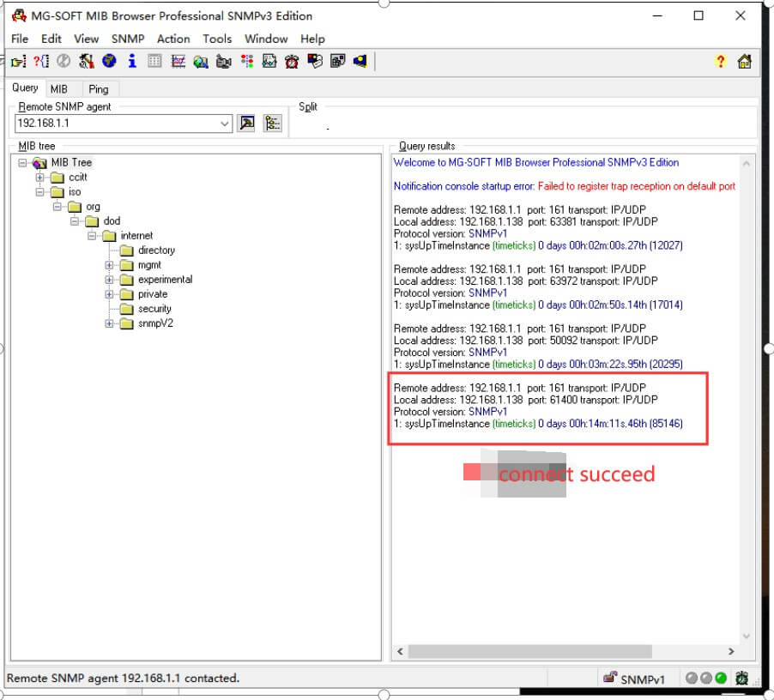Click the sysUpTimeInstance line showing (12027)

pyautogui.click(x=538, y=245)
